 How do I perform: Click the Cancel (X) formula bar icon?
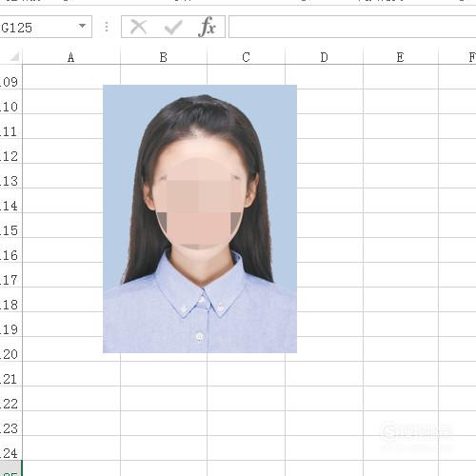click(138, 27)
